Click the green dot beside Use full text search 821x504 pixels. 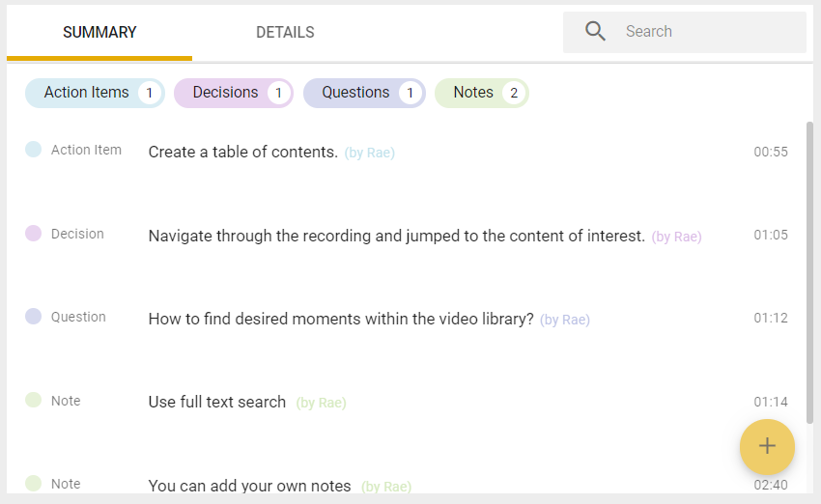34,400
